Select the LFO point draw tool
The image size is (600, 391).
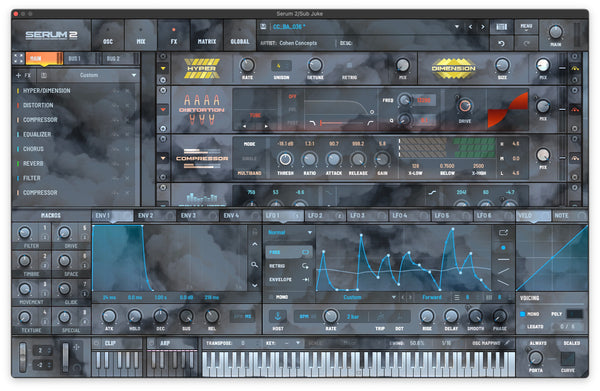(x=503, y=248)
